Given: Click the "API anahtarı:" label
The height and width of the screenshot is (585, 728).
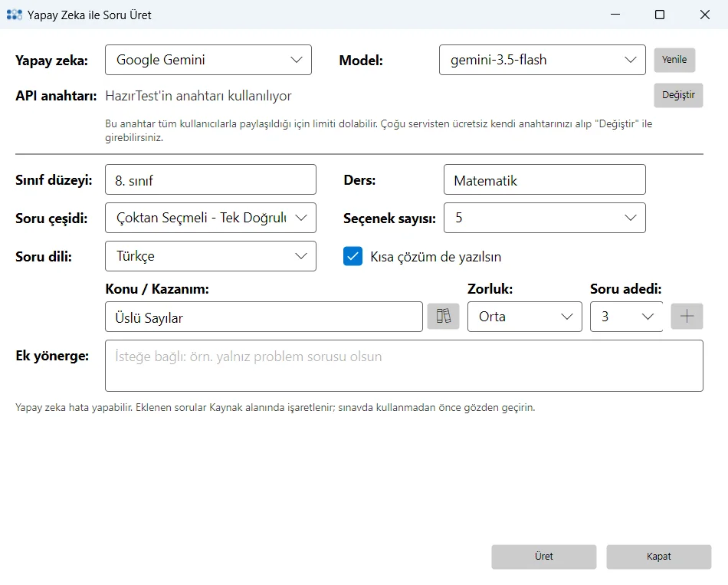Looking at the screenshot, I should [56, 96].
